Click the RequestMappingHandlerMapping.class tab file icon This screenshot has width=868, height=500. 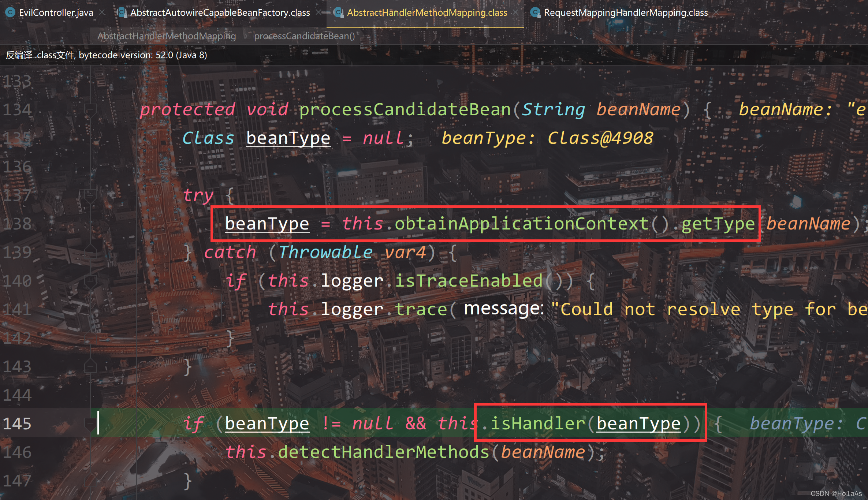pyautogui.click(x=536, y=12)
